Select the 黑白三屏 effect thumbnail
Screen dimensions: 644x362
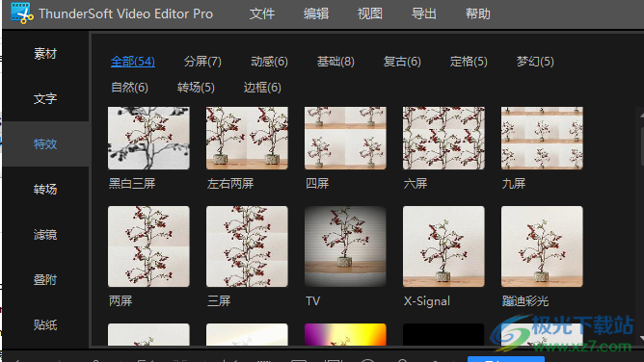148,139
